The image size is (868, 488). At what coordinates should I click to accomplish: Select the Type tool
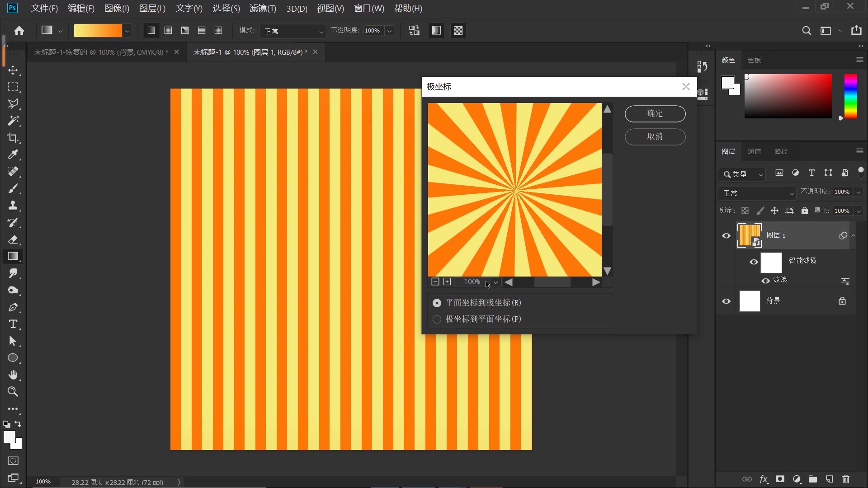(13, 324)
